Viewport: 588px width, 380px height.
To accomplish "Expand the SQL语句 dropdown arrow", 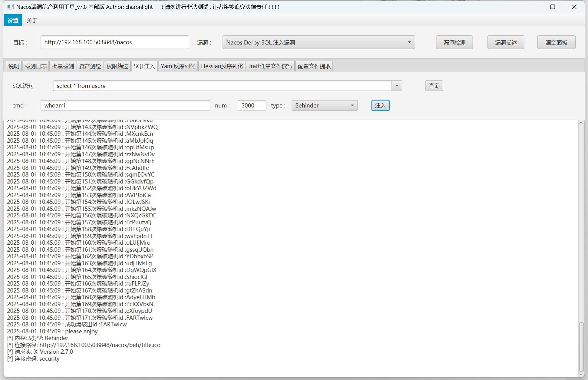I will coord(397,86).
